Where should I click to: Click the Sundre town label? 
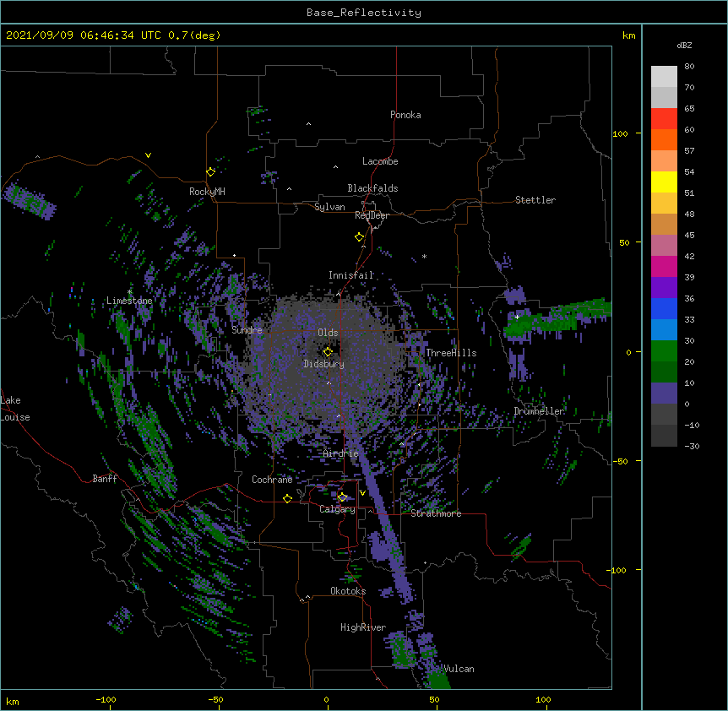[247, 330]
